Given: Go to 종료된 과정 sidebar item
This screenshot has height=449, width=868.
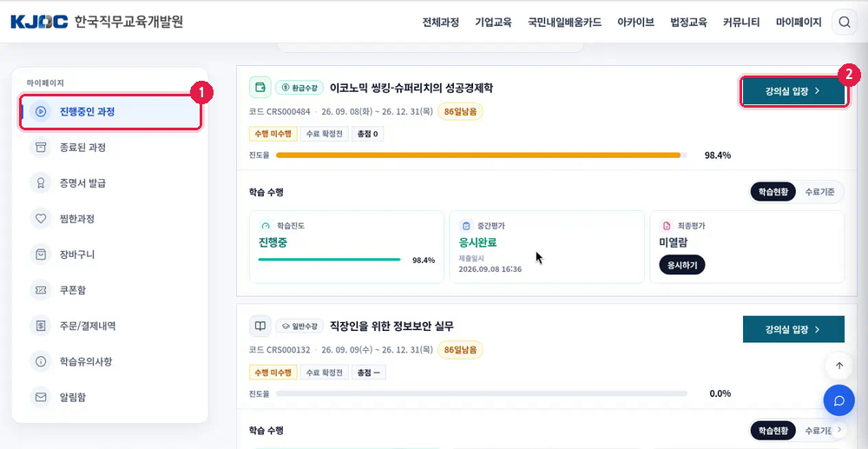Looking at the screenshot, I should [x=111, y=148].
